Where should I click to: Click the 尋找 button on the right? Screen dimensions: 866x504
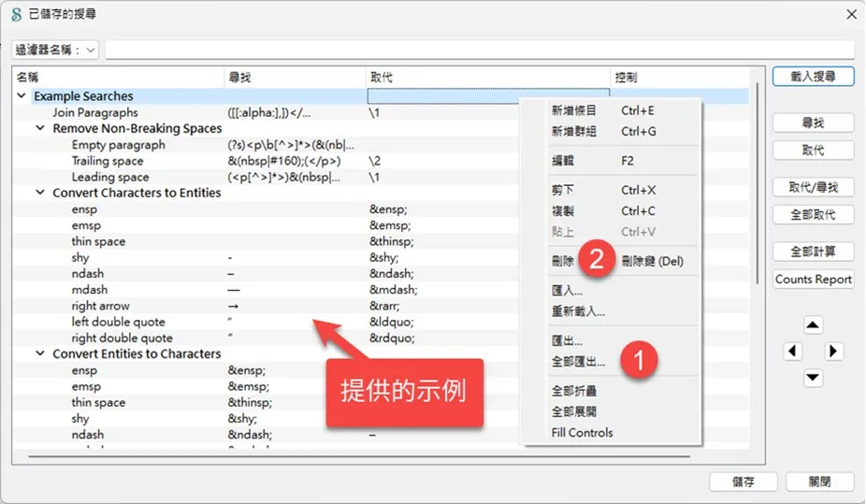pyautogui.click(x=813, y=123)
